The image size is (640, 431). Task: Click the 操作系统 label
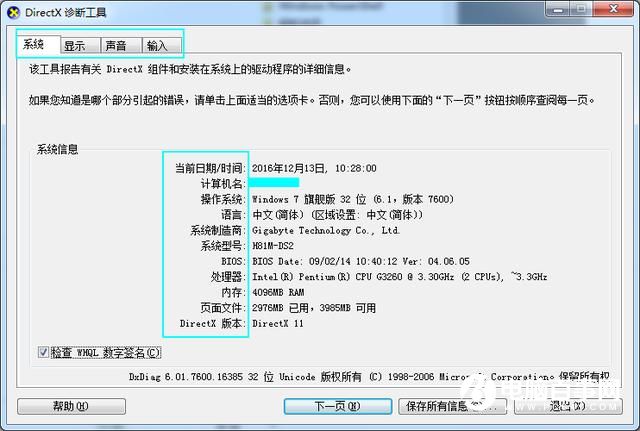click(x=223, y=199)
